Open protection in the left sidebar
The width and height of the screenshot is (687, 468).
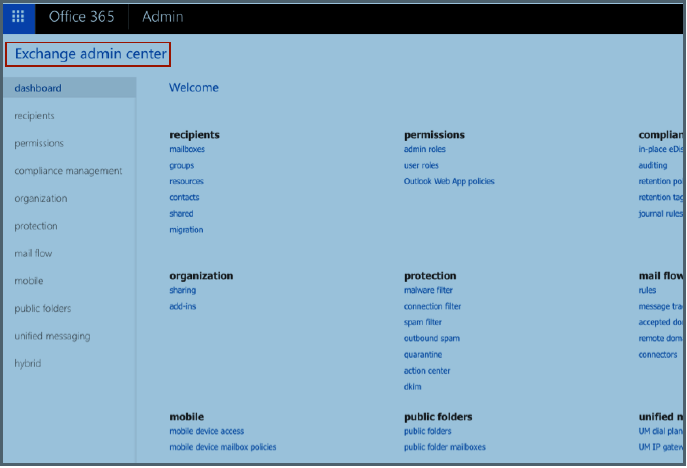tap(36, 226)
